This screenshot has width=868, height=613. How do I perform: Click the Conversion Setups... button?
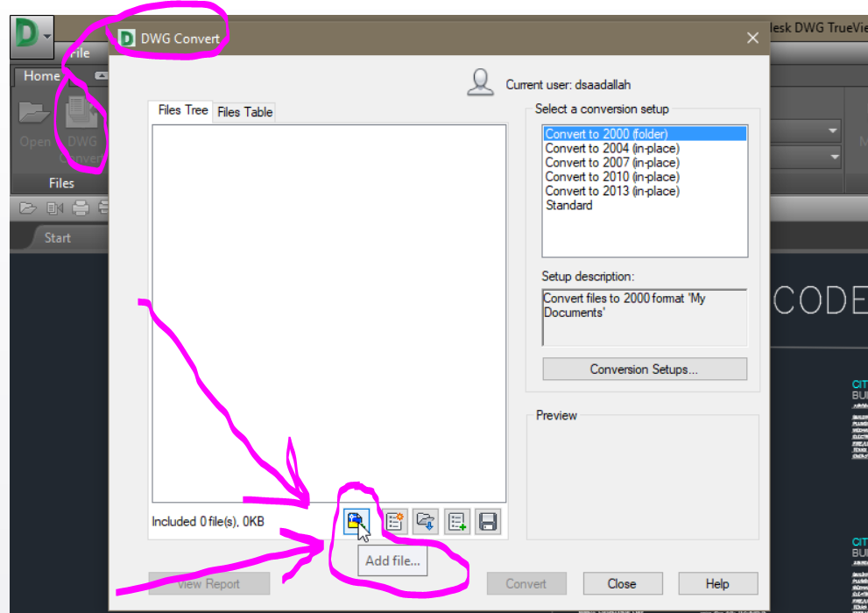click(645, 369)
